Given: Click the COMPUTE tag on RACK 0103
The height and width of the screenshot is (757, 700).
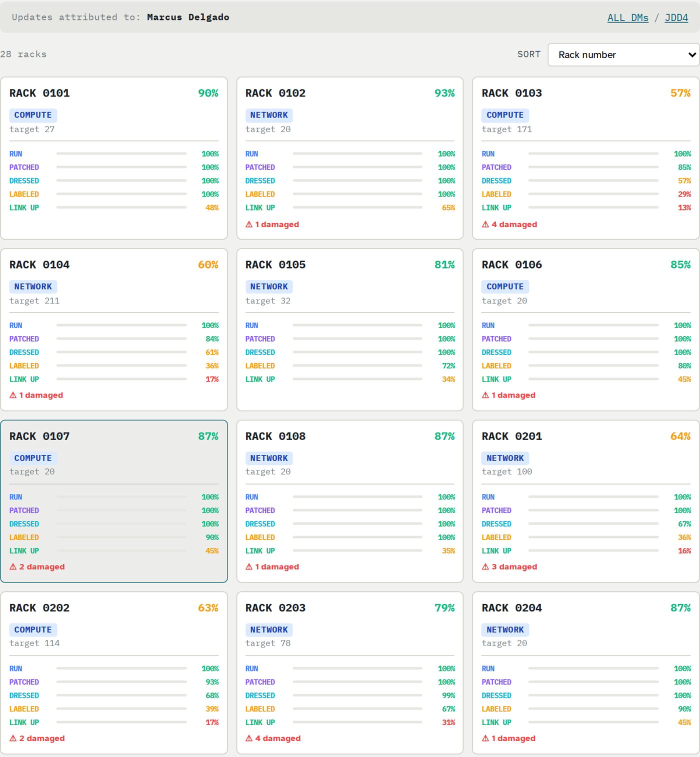Looking at the screenshot, I should pos(505,115).
